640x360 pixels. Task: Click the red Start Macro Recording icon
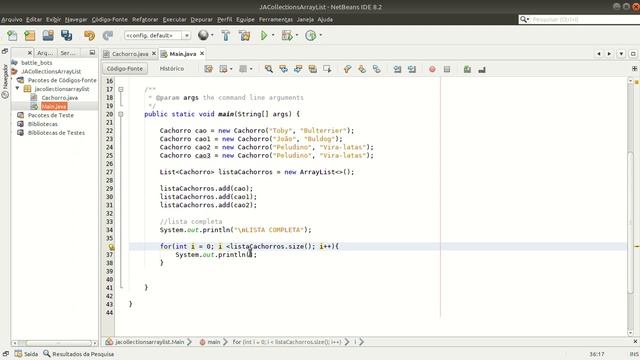point(432,69)
